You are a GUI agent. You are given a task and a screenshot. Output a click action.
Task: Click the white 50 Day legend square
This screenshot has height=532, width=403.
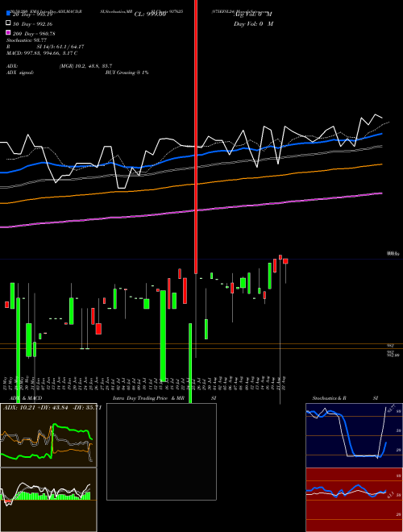click(x=8, y=23)
